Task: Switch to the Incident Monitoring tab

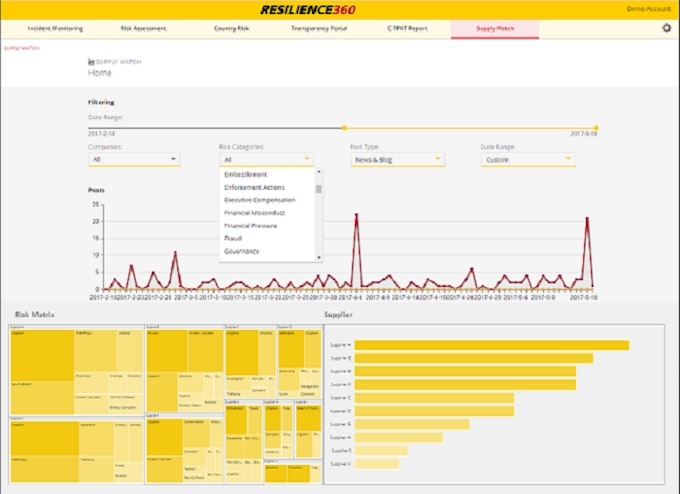Action: tap(56, 28)
